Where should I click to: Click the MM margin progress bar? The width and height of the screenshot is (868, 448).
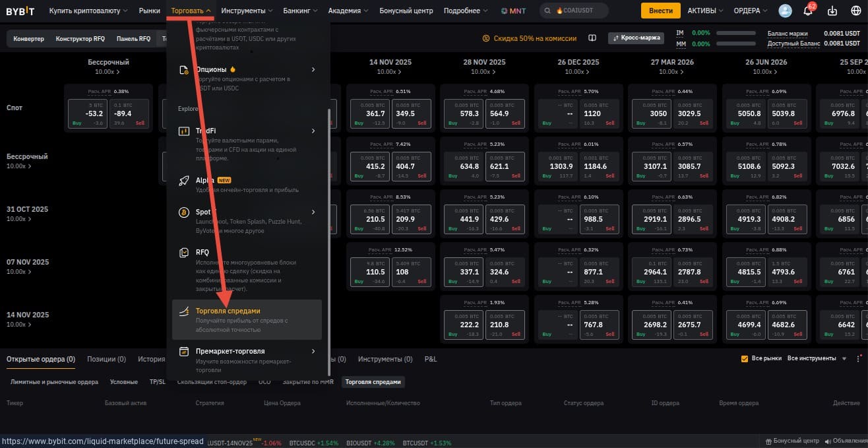(x=735, y=44)
